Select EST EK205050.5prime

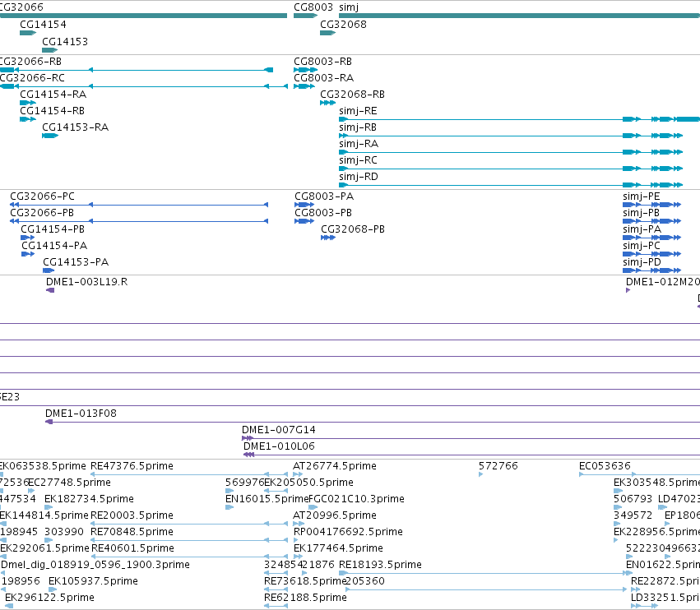pyautogui.click(x=308, y=483)
